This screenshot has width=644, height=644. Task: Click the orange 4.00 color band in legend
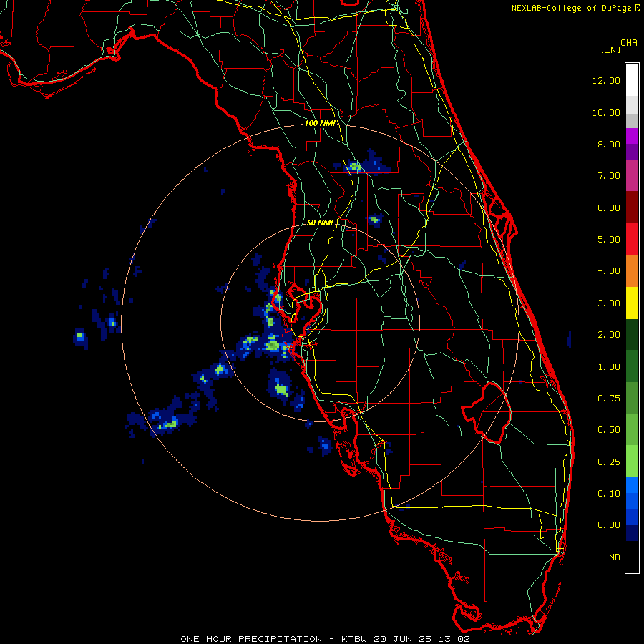[632, 270]
